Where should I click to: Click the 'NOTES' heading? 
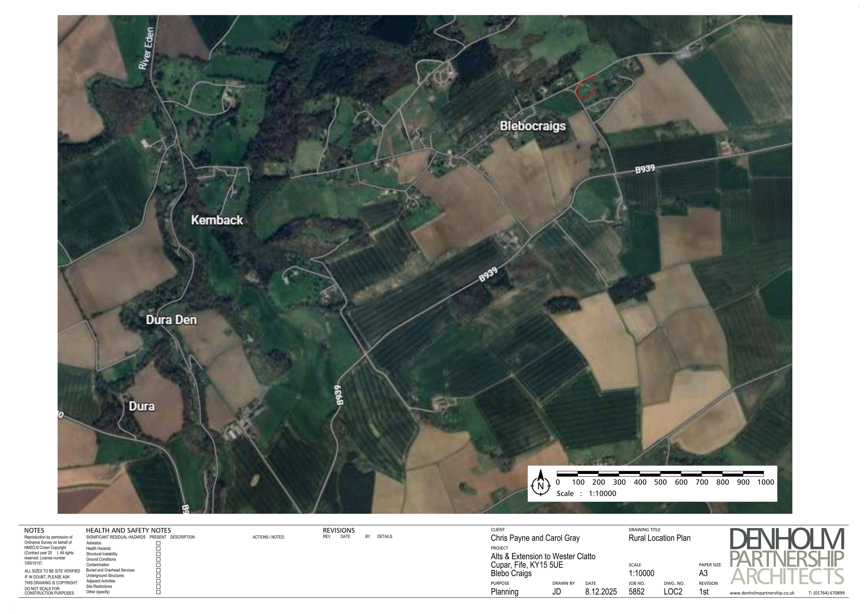[34, 530]
